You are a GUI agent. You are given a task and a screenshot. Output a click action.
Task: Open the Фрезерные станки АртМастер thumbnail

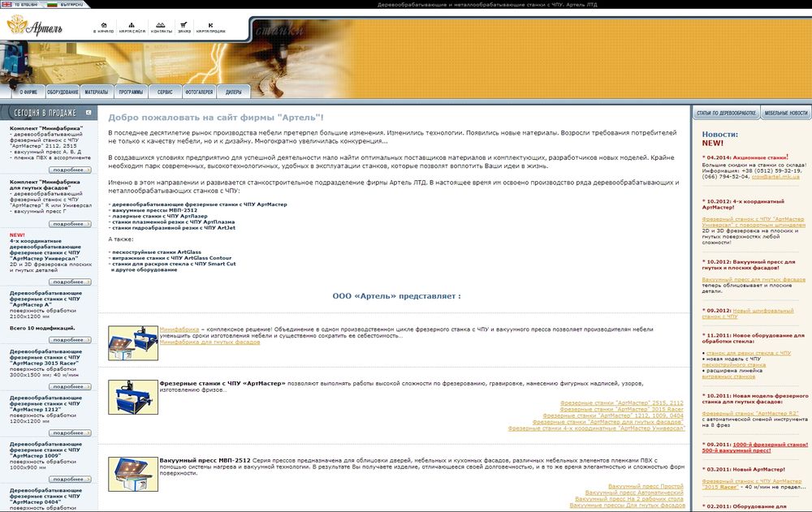click(x=133, y=397)
